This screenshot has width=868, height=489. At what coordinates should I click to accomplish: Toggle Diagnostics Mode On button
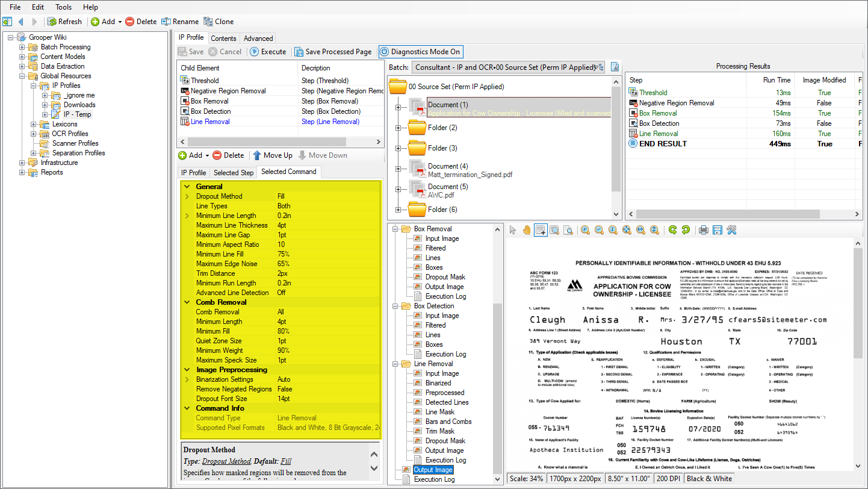420,52
